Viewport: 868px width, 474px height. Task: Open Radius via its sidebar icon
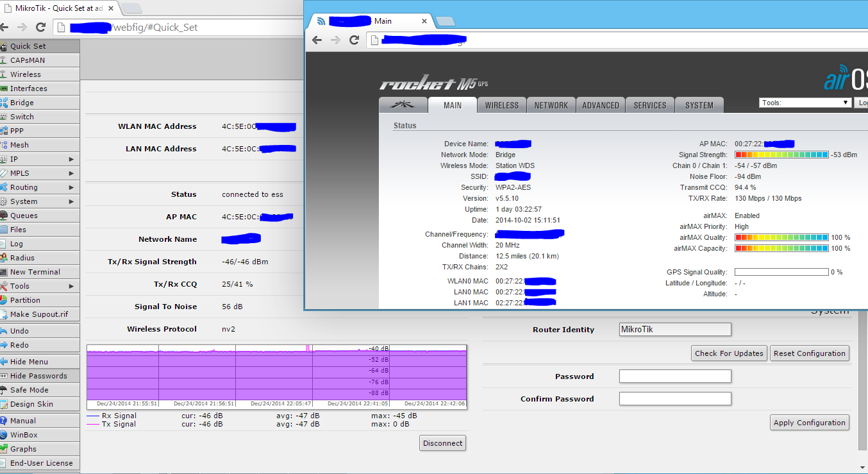click(4, 258)
